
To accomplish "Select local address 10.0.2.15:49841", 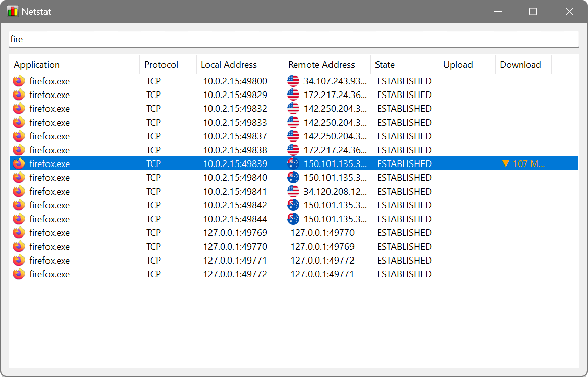I will (235, 192).
